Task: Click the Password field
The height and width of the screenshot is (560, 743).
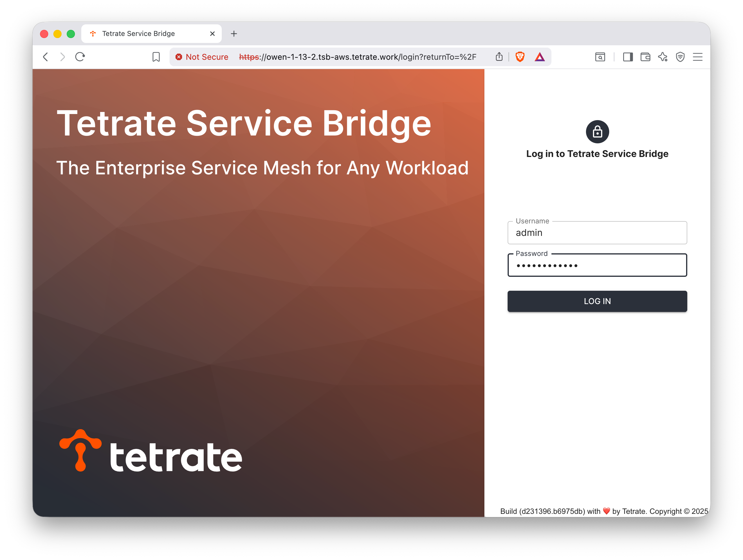Action: (597, 265)
